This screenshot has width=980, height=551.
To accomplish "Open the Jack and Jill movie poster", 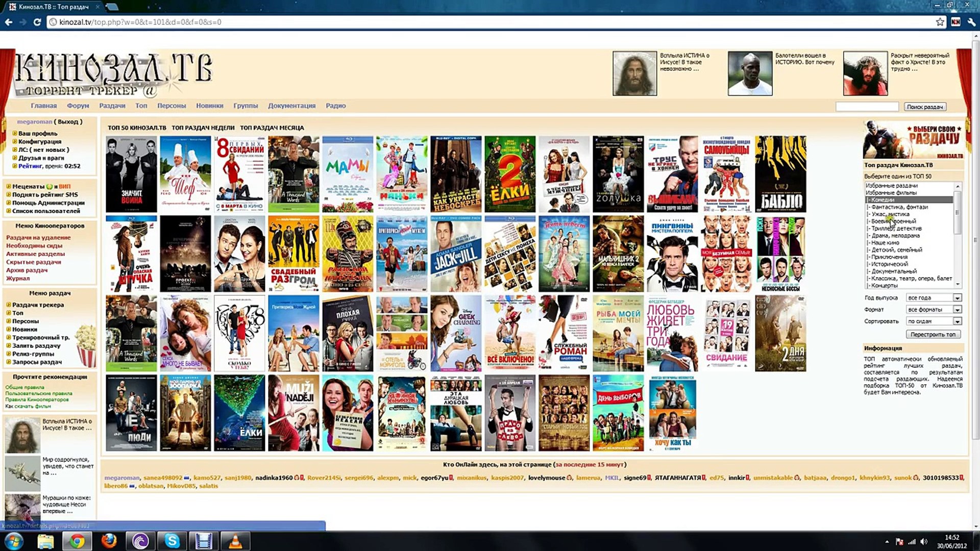I will [456, 254].
